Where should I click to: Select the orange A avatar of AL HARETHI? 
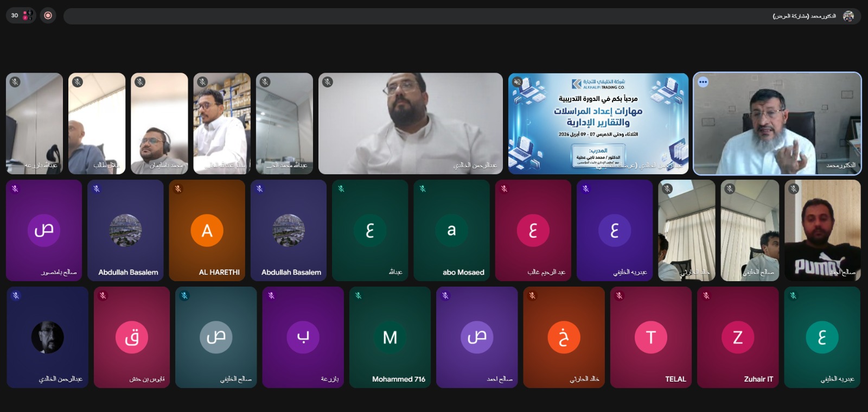coord(207,231)
